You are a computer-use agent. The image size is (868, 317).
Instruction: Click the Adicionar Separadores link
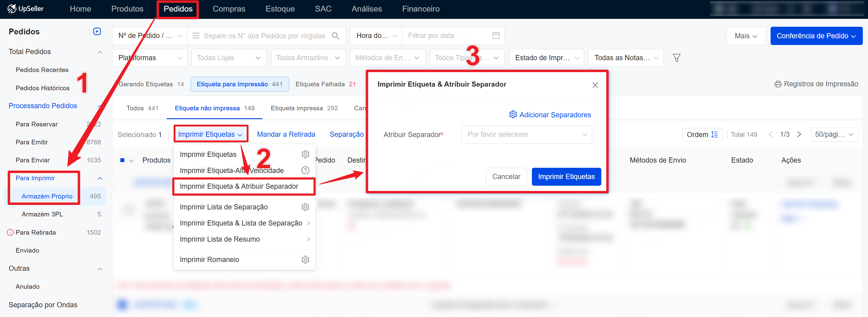tap(550, 115)
